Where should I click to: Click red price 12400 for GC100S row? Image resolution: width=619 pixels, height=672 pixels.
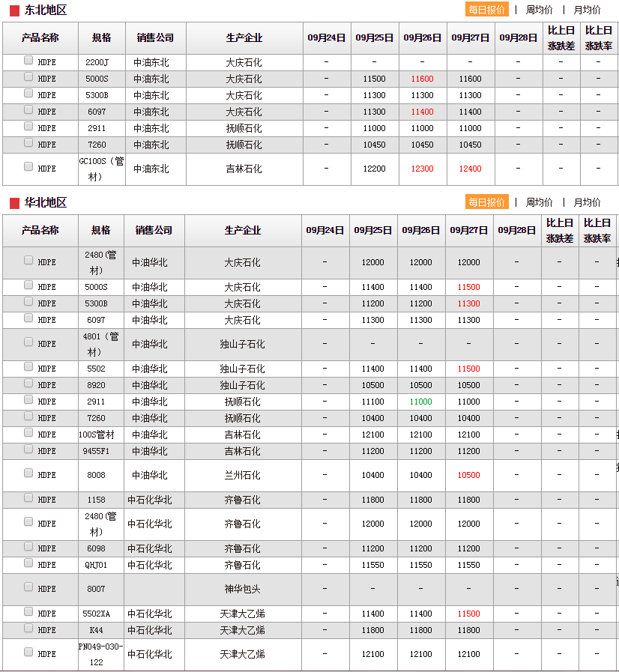[x=471, y=169]
